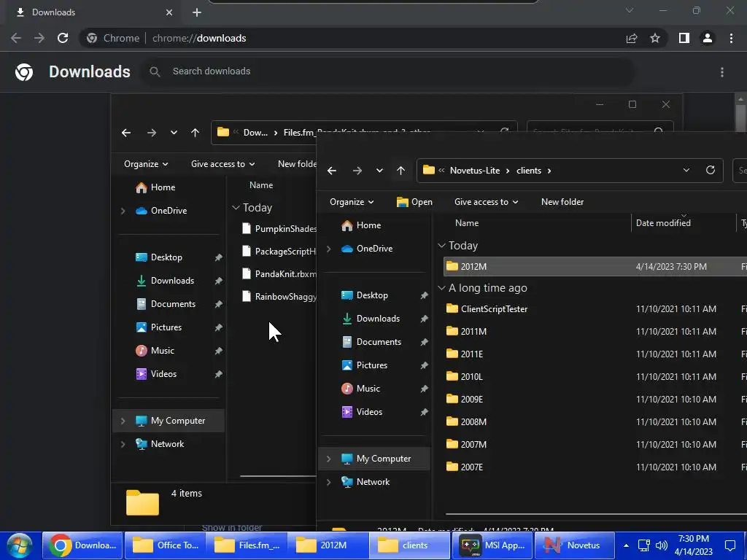This screenshot has height=560, width=747.
Task: Open Desktop in clients window sidebar
Action: click(x=365, y=295)
